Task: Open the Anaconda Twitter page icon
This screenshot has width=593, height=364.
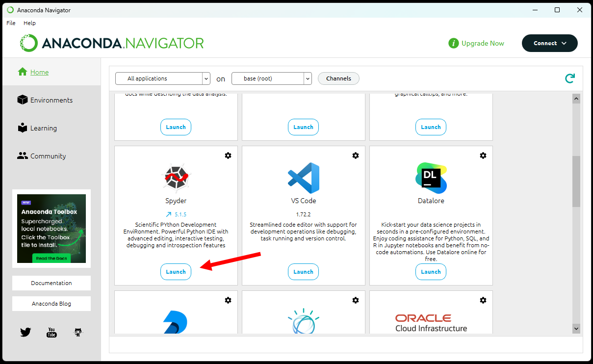Action: (x=26, y=333)
